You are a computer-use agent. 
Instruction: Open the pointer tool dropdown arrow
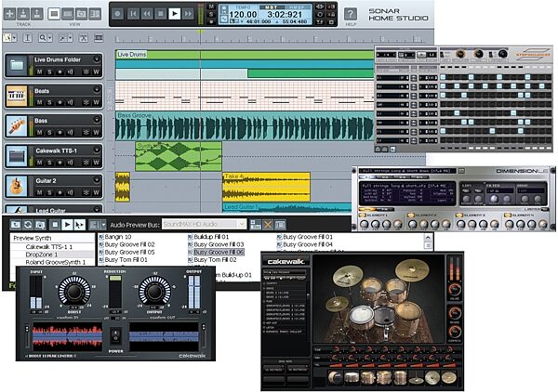click(x=14, y=38)
